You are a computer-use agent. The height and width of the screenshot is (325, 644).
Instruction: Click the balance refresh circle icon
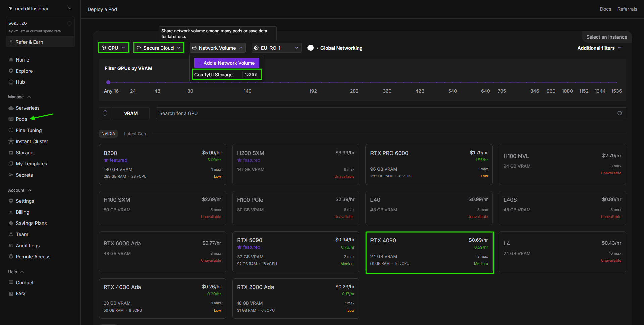click(x=69, y=23)
